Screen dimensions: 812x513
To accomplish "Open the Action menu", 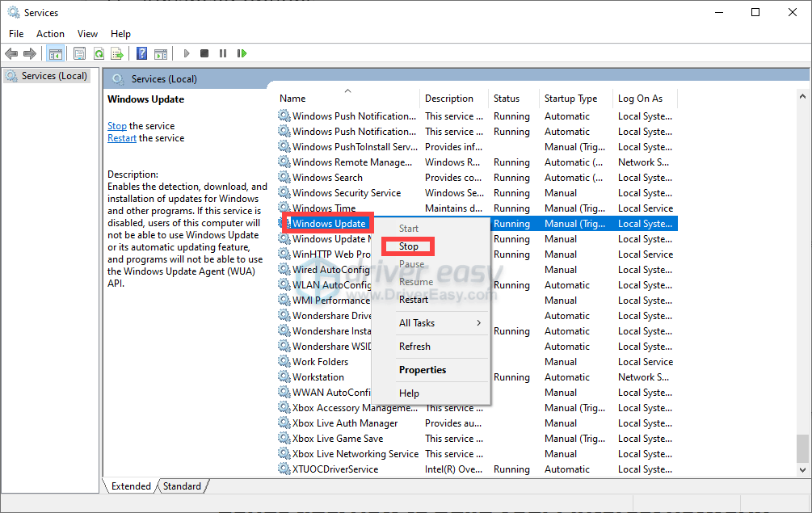I will [x=50, y=34].
